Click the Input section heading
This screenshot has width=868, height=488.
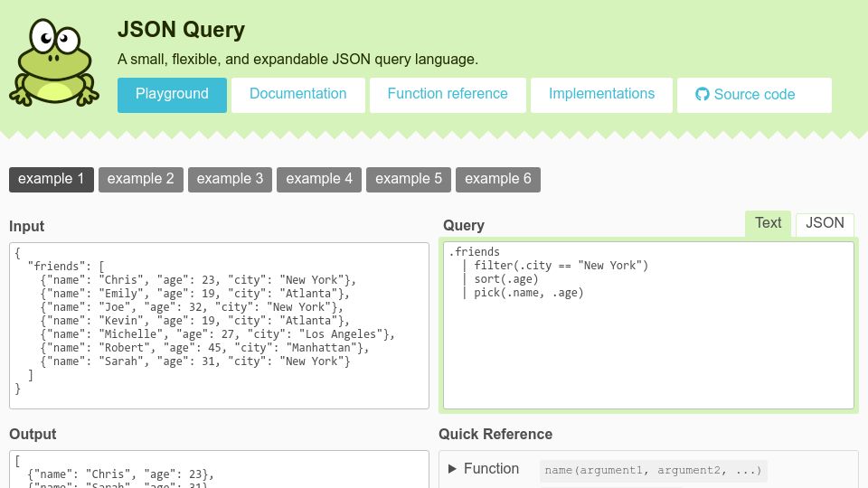point(26,226)
